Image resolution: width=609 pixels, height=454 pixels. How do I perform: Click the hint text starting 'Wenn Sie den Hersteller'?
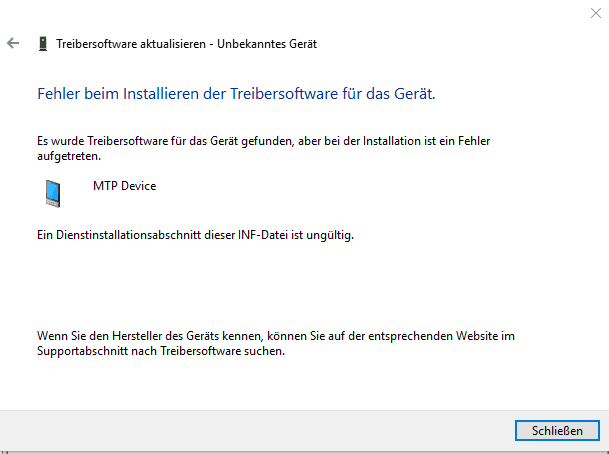coord(276,343)
